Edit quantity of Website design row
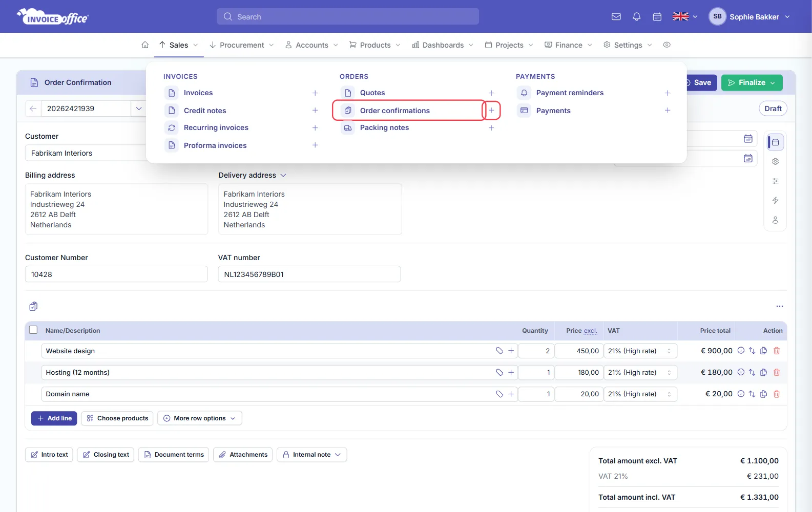Viewport: 812px width, 512px height. tap(536, 351)
